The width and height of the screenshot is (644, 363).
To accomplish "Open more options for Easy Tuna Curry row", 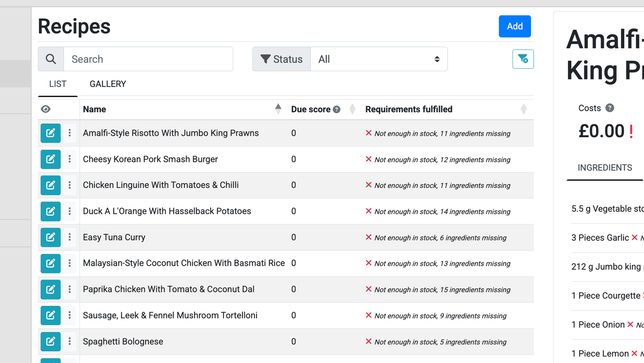I will click(70, 237).
